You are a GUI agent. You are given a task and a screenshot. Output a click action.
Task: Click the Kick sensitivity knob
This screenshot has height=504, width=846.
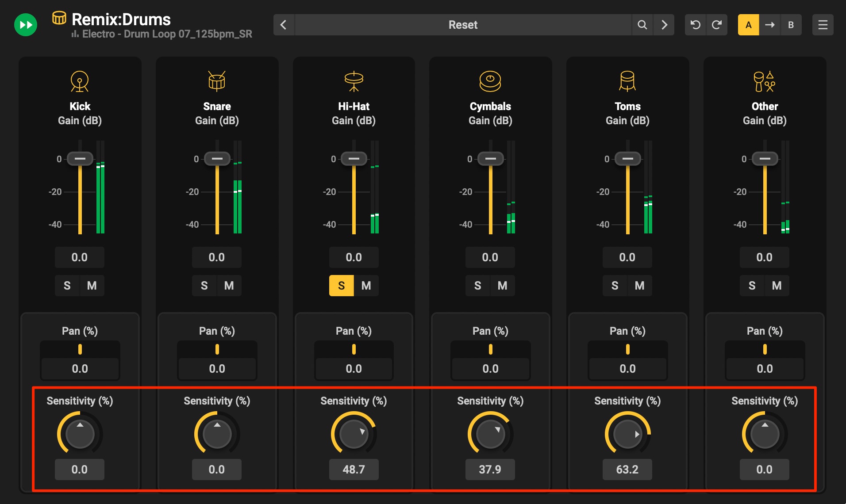[80, 434]
